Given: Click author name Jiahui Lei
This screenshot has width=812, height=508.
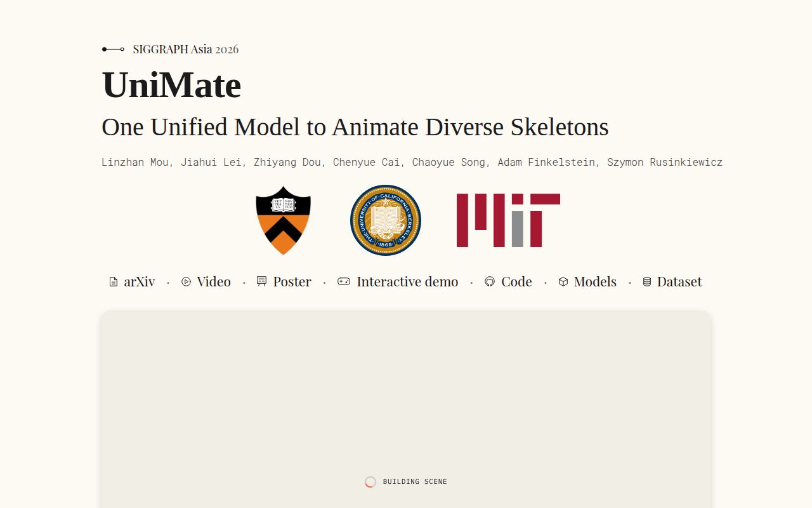Looking at the screenshot, I should coord(211,163).
